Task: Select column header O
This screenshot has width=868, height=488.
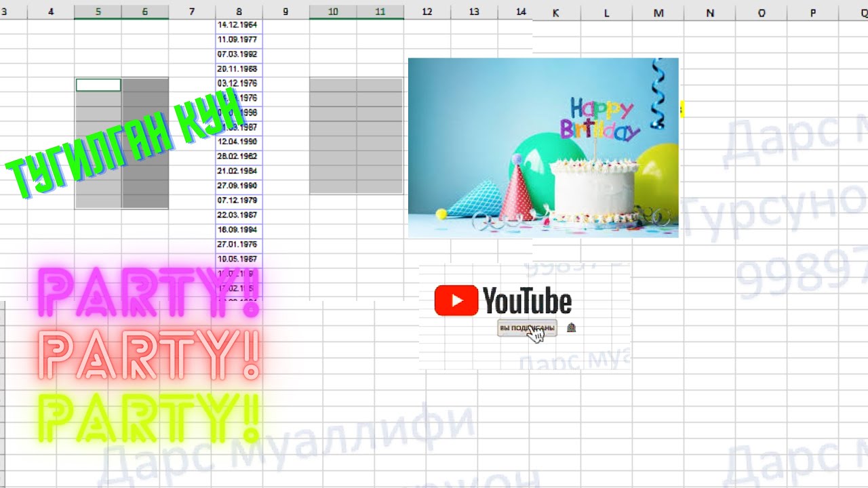Action: pyautogui.click(x=762, y=13)
